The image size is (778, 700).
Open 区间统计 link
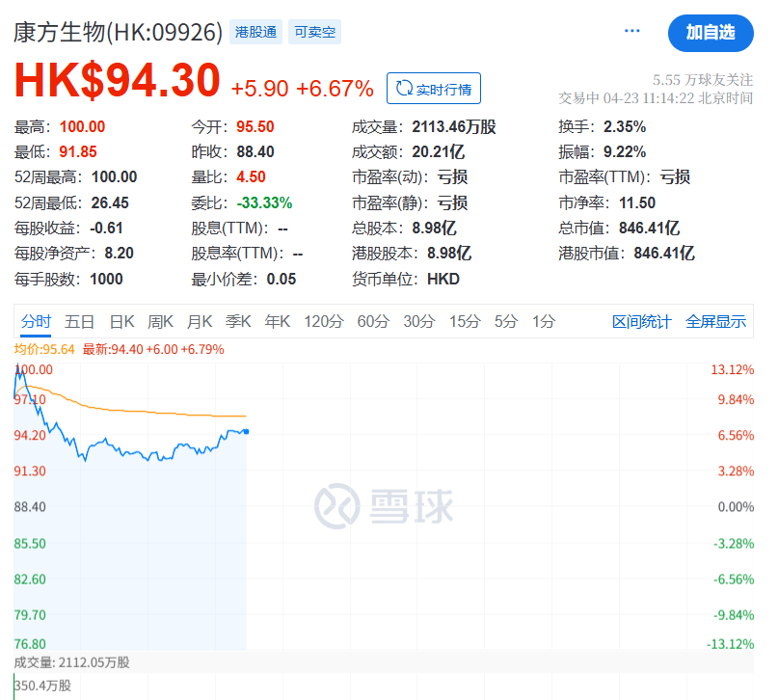(641, 321)
